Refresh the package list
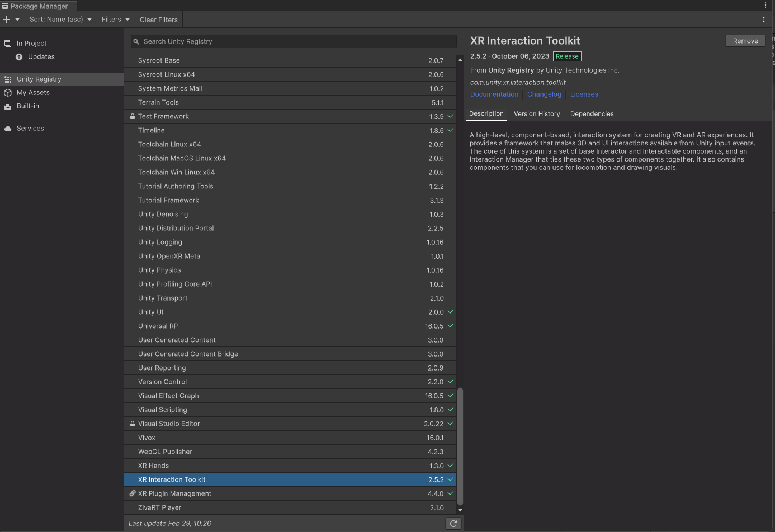 pos(453,523)
